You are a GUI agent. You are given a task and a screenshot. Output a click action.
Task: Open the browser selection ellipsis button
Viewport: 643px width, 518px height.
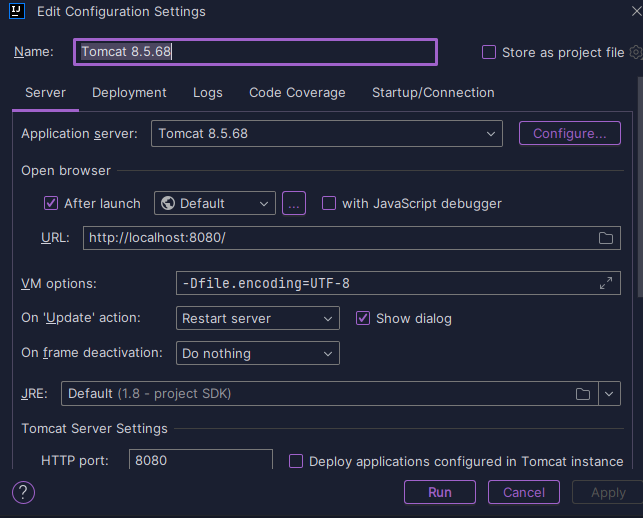pos(294,203)
